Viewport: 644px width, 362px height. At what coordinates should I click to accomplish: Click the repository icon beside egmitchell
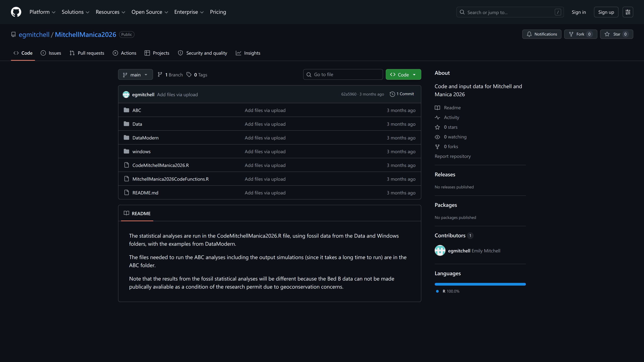point(13,35)
